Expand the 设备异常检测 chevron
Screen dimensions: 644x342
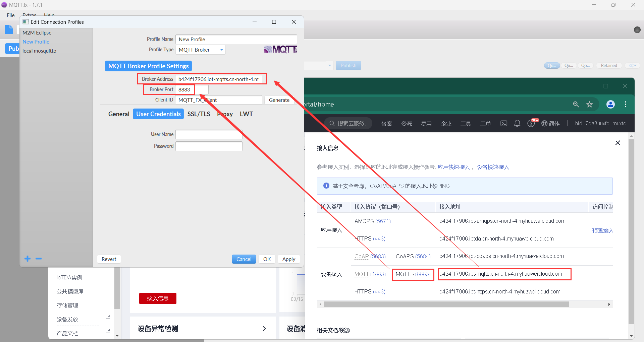coord(264,329)
